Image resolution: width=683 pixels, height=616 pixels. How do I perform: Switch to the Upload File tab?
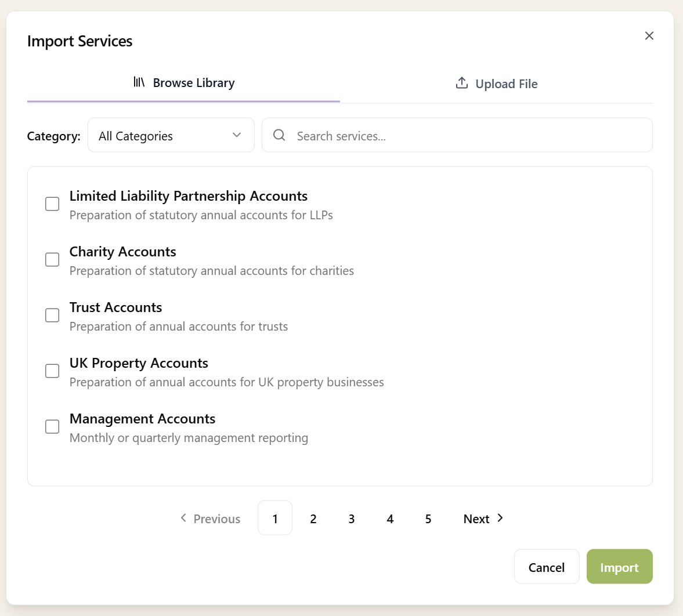pyautogui.click(x=497, y=84)
